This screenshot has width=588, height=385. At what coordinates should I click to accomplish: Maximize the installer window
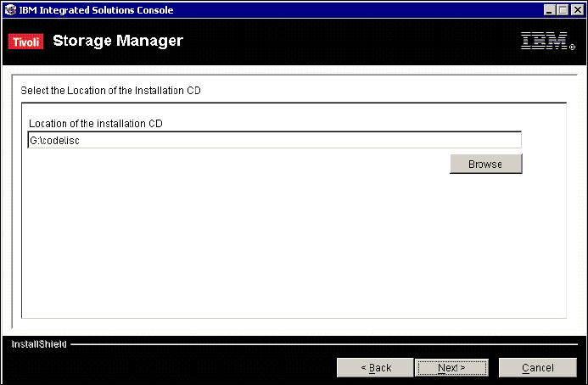click(563, 9)
